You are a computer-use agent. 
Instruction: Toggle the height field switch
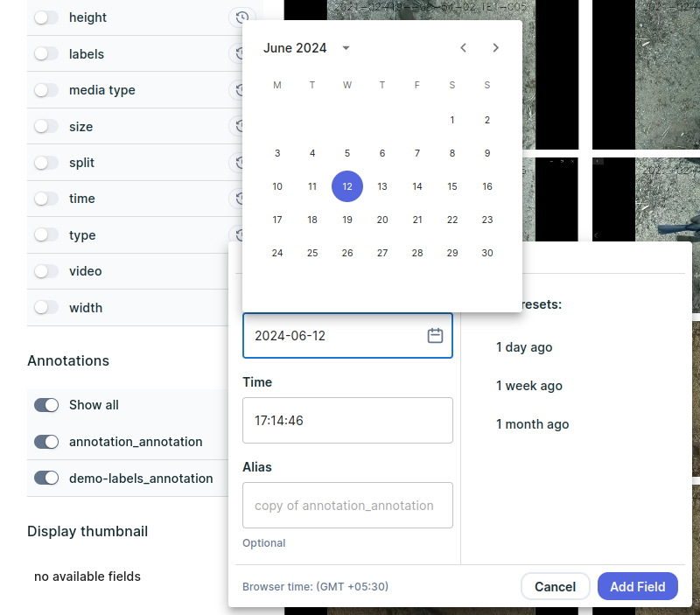[46, 17]
